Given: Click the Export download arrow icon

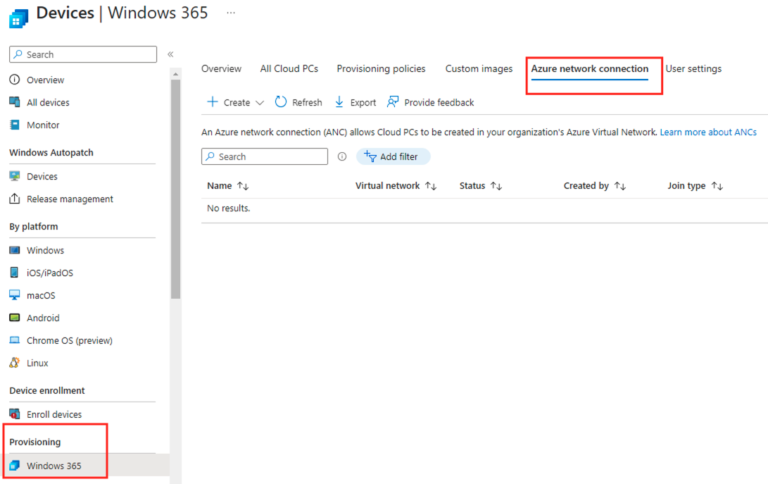Looking at the screenshot, I should (339, 102).
